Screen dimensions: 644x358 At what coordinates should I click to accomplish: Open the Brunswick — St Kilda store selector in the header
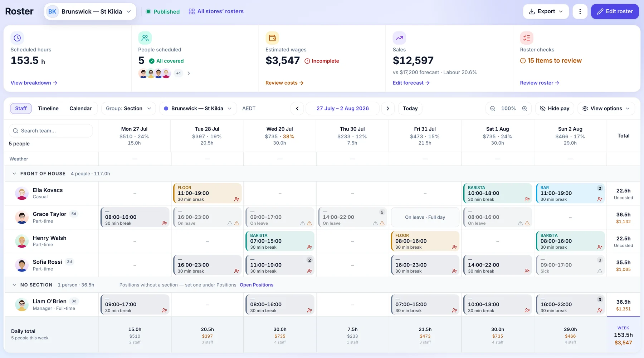pyautogui.click(x=90, y=11)
